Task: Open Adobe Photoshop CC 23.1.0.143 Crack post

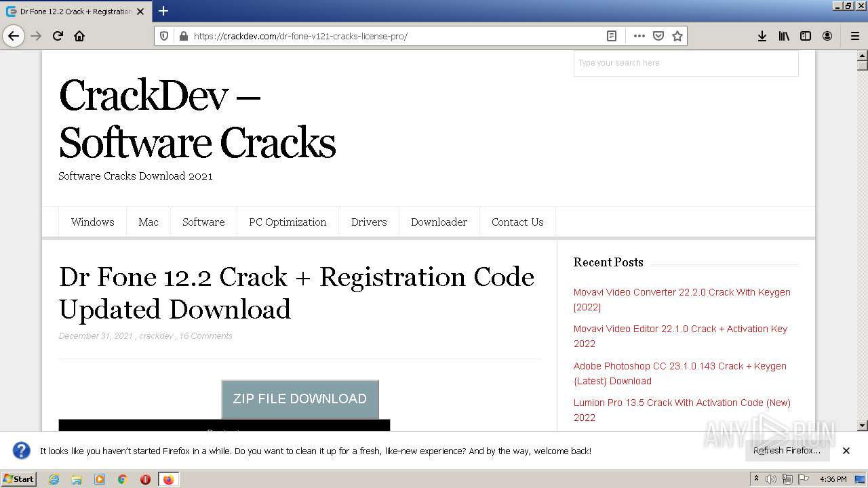Action: 679,373
